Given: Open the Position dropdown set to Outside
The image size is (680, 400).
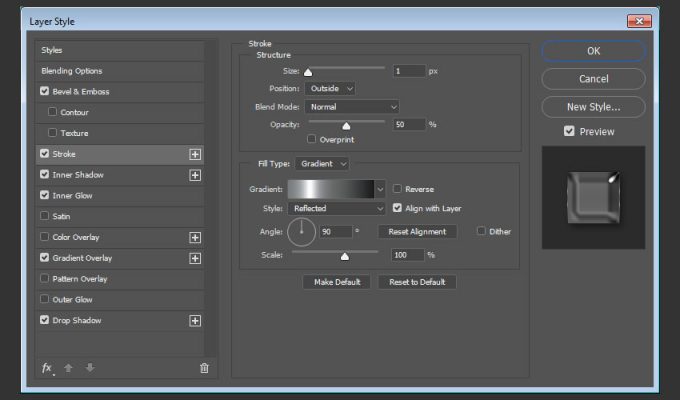Looking at the screenshot, I should coord(330,89).
